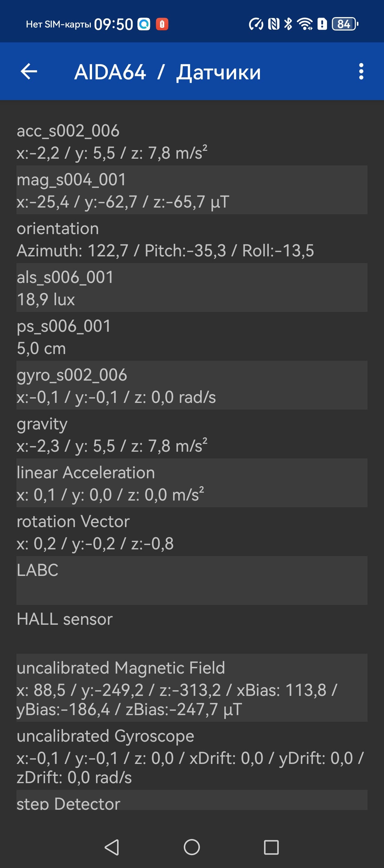Tap the back arrow in AIDA64 header
The image size is (384, 868).
[x=29, y=71]
